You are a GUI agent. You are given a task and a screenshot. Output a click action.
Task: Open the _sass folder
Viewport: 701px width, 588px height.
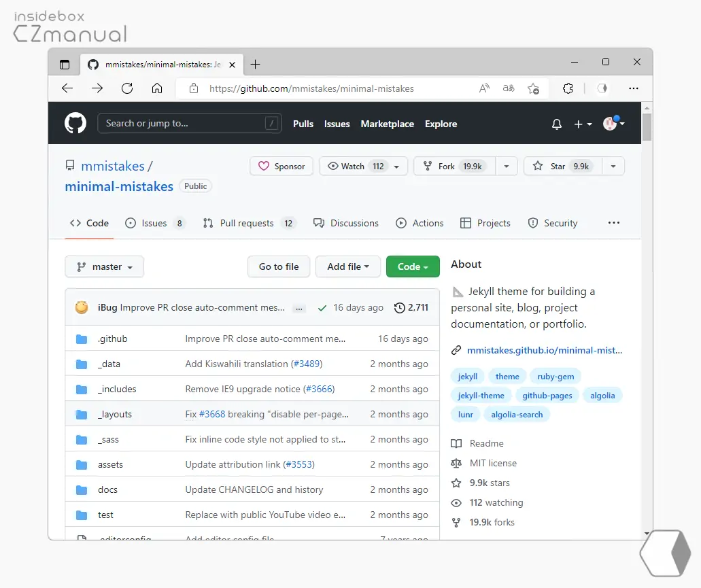click(x=108, y=439)
